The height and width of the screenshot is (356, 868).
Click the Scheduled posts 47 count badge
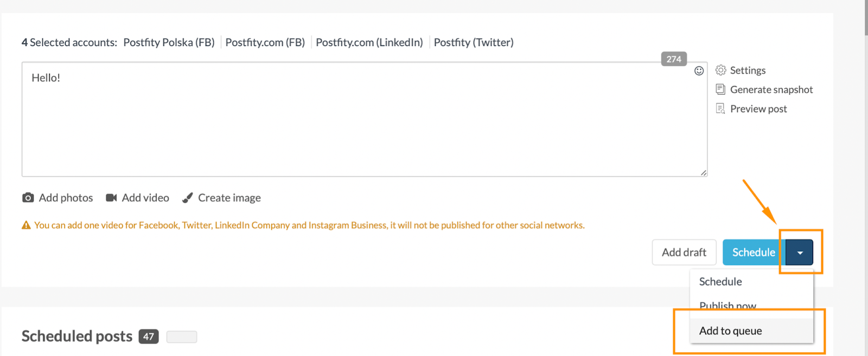(x=149, y=336)
